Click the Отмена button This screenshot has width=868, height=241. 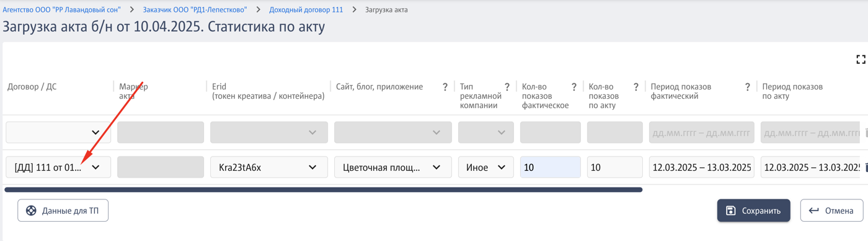tap(831, 211)
